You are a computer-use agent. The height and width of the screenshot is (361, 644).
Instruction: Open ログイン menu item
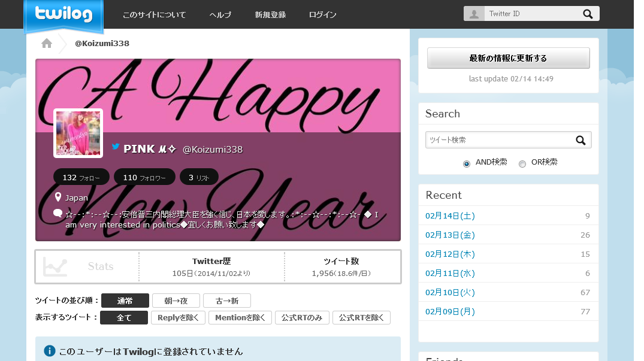[322, 15]
